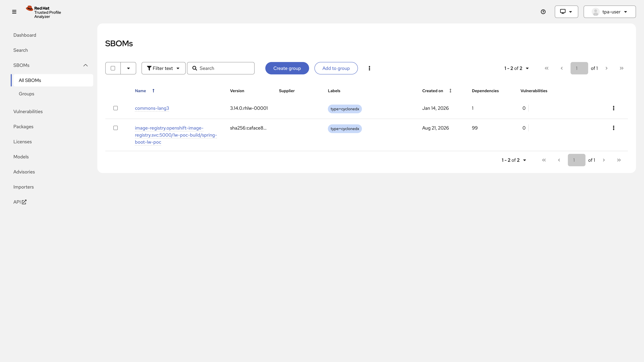Expand the bottom 1 - 2 of 2 items-per-page menu

coord(514,160)
